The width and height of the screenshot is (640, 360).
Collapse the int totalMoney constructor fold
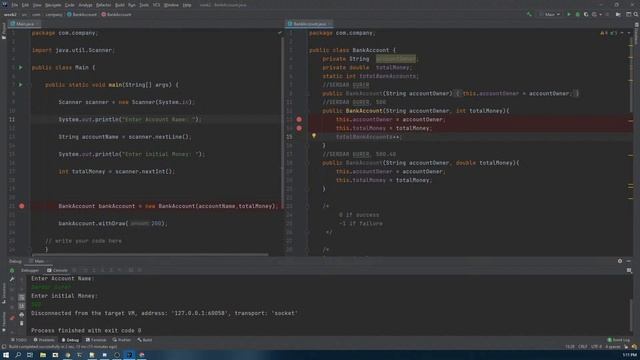pyautogui.click(x=307, y=111)
